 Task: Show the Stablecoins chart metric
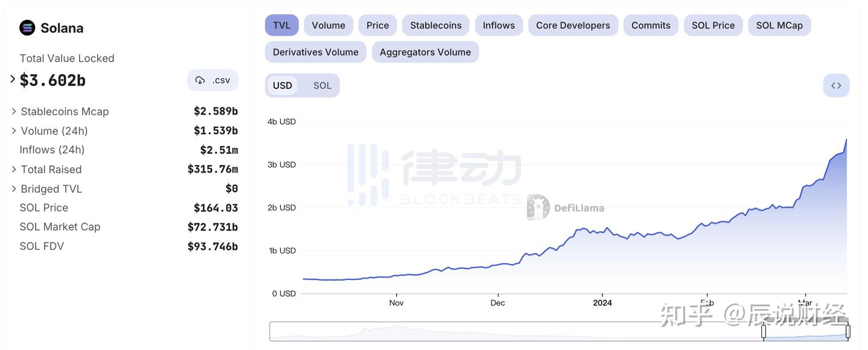tap(435, 25)
